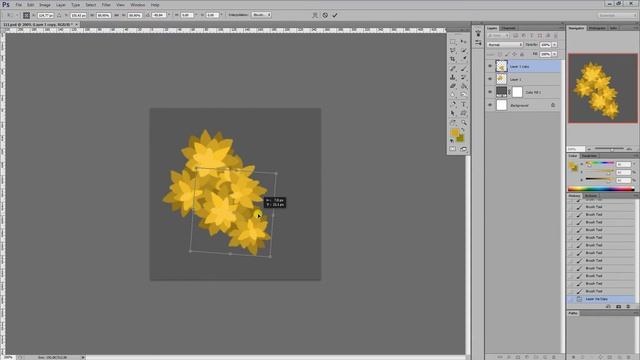The height and width of the screenshot is (360, 640).
Task: Hide the Layer 1 copy layer
Action: tap(490, 66)
